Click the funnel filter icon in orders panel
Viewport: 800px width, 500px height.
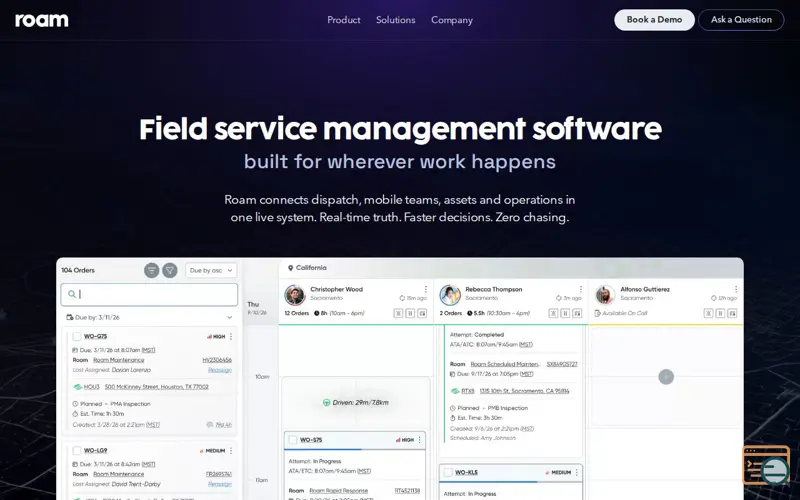[170, 270]
